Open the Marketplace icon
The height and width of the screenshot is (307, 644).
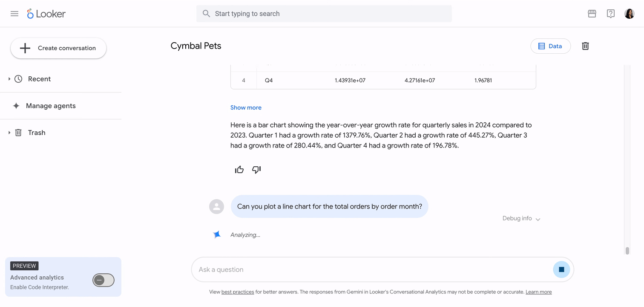click(x=592, y=14)
